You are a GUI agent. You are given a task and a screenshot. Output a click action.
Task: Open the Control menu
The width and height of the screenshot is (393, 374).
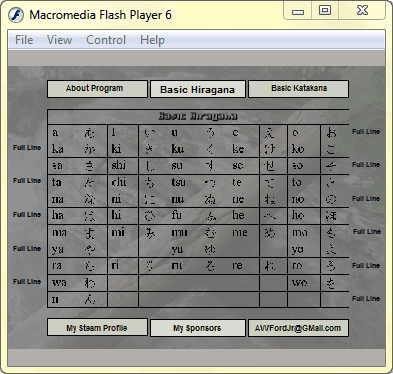pos(106,40)
